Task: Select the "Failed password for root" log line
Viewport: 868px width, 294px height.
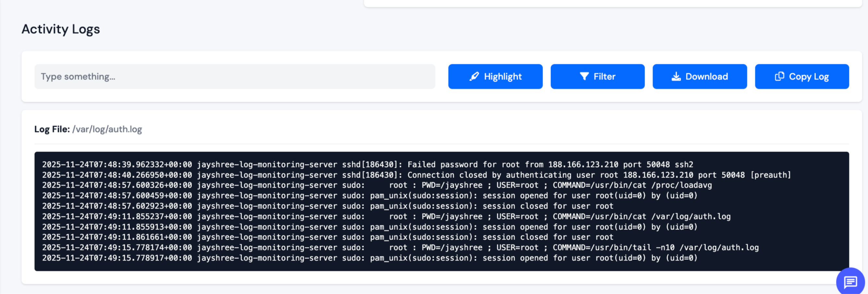Action: pos(367,165)
